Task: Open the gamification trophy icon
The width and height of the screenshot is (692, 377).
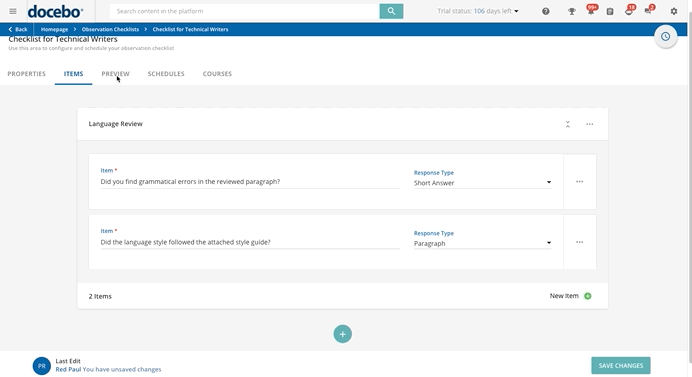Action: point(572,11)
